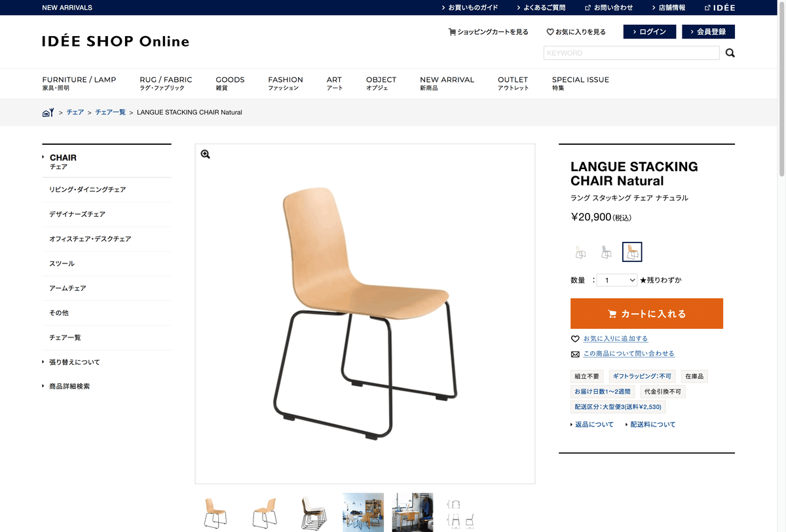The image size is (786, 532).
Task: Click the envelope icon for the product inquiry
Action: pyautogui.click(x=575, y=354)
